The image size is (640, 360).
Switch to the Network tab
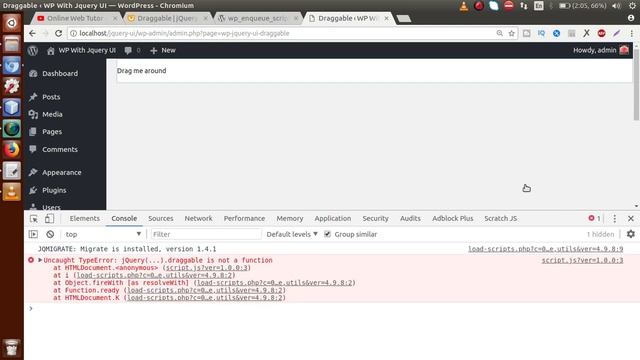point(198,219)
